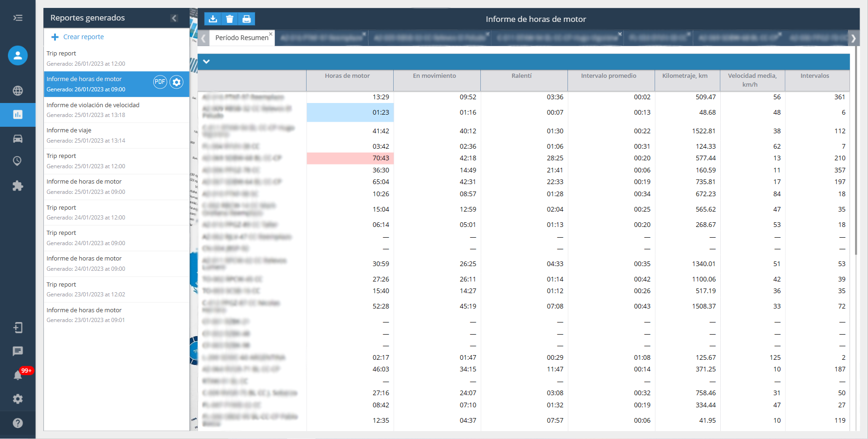Viewport: 868px width, 439px height.
Task: Print the Informe de horas de motor
Action: pyautogui.click(x=246, y=19)
